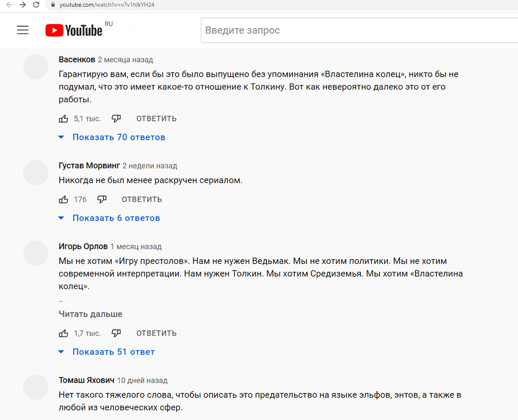Expand 'Показать 70 ответов' replies
This screenshot has height=420, width=518.
pyautogui.click(x=118, y=137)
